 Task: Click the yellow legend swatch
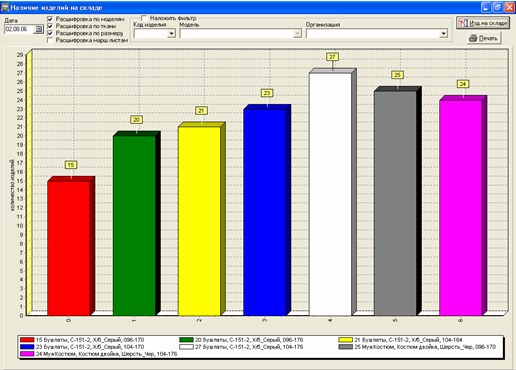[x=345, y=340]
